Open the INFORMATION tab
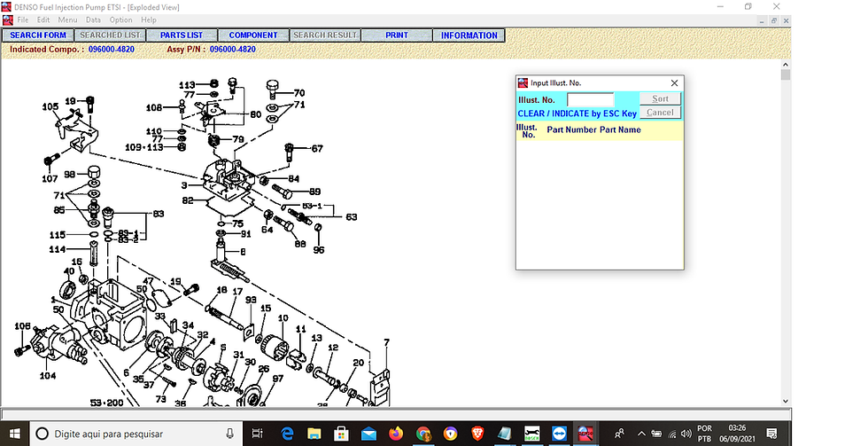The width and height of the screenshot is (868, 446). tap(469, 35)
